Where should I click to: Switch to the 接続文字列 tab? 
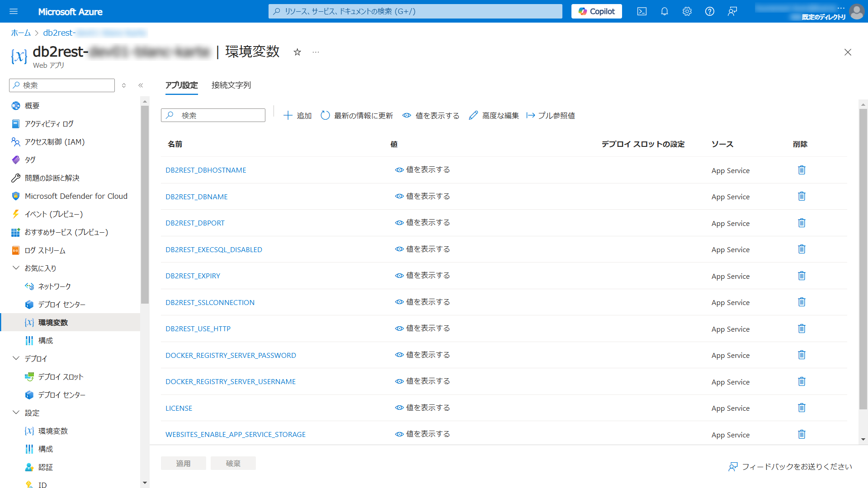pos(231,85)
